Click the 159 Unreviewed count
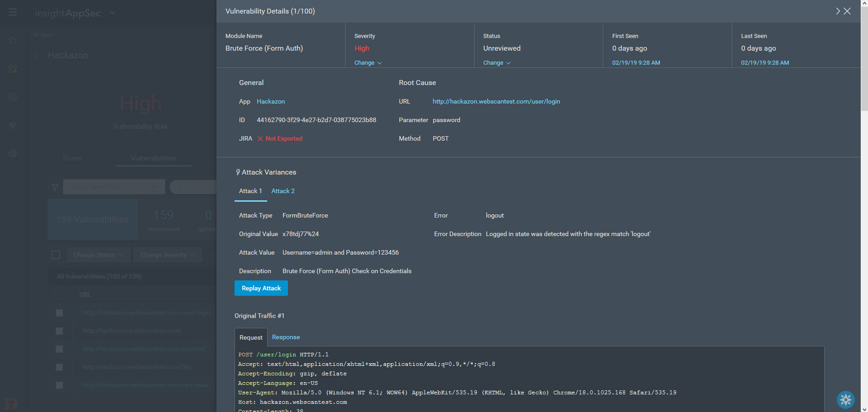The height and width of the screenshot is (412, 868). pos(163,220)
